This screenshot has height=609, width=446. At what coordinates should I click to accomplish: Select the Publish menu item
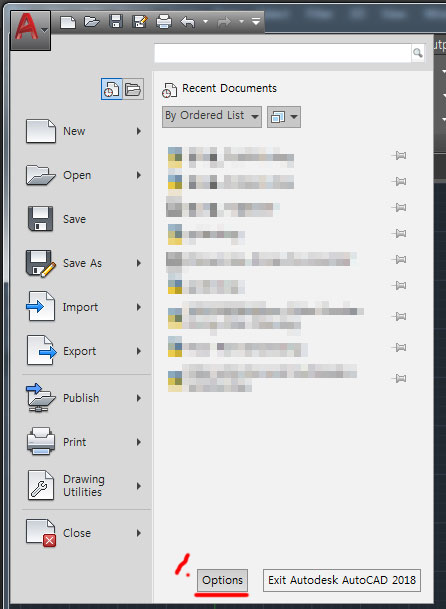tap(84, 398)
